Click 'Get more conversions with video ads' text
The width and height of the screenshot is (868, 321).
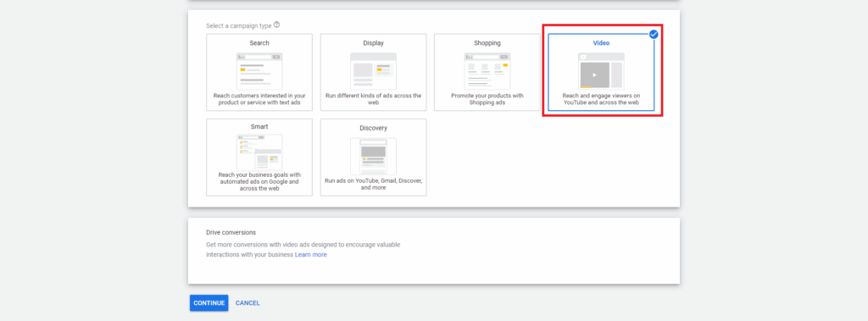point(303,250)
